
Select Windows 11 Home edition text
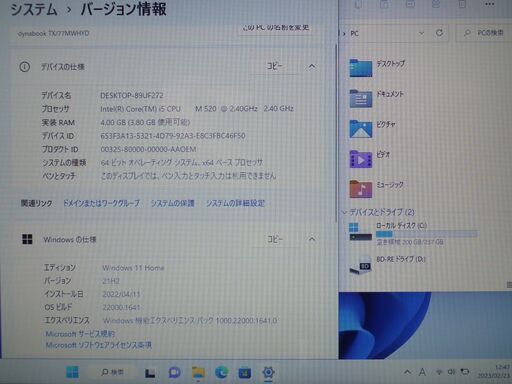coord(133,268)
